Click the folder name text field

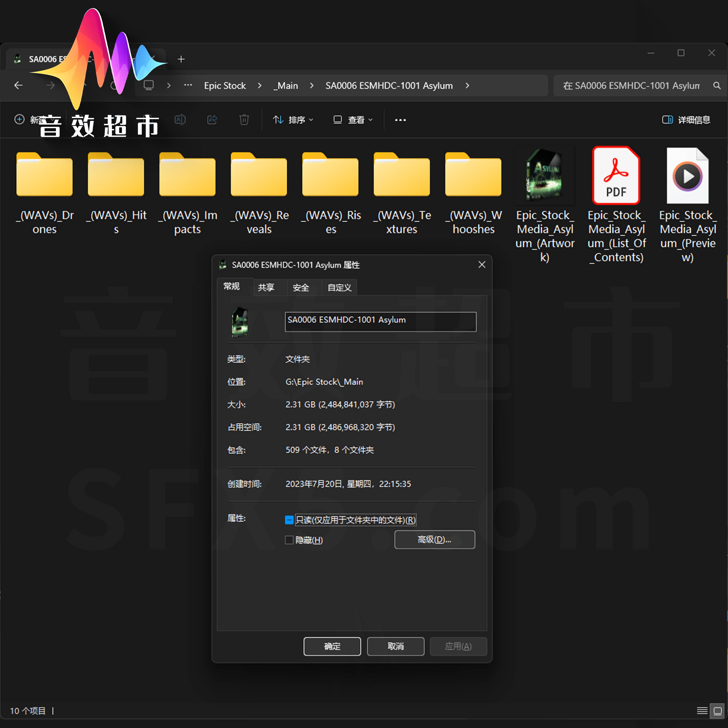click(380, 321)
